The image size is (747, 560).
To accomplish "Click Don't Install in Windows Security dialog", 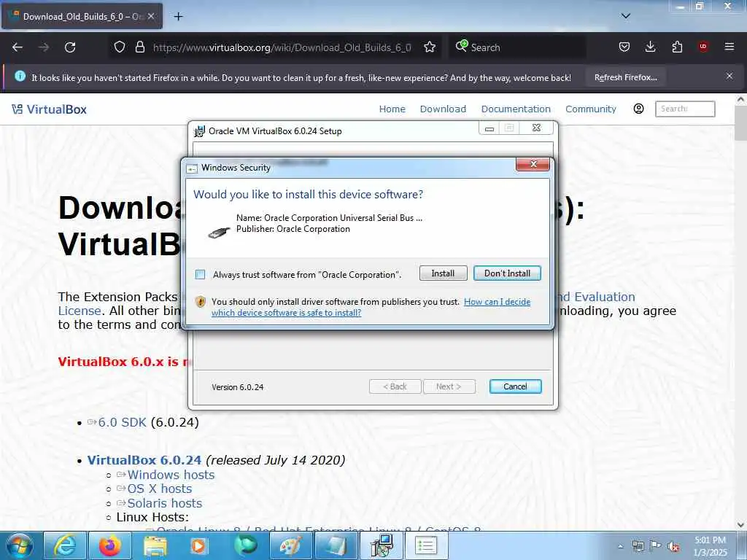I will (x=508, y=273).
